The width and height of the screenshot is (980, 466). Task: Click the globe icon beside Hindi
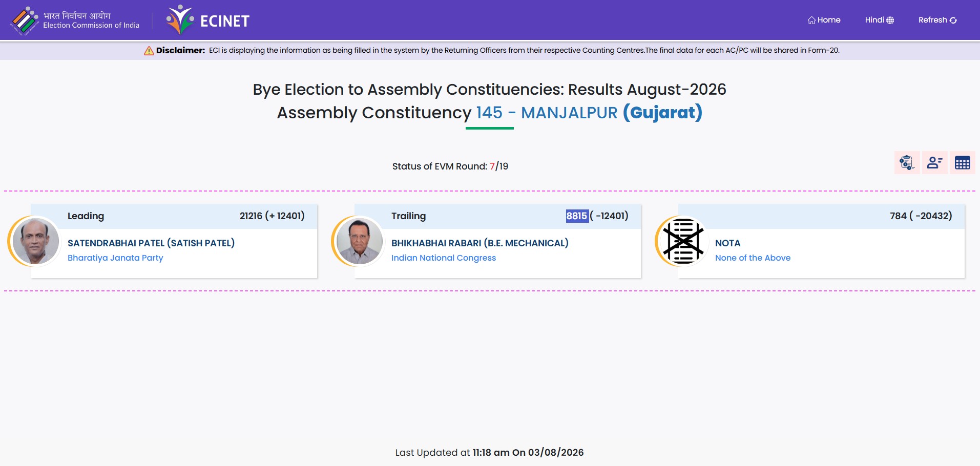point(890,20)
